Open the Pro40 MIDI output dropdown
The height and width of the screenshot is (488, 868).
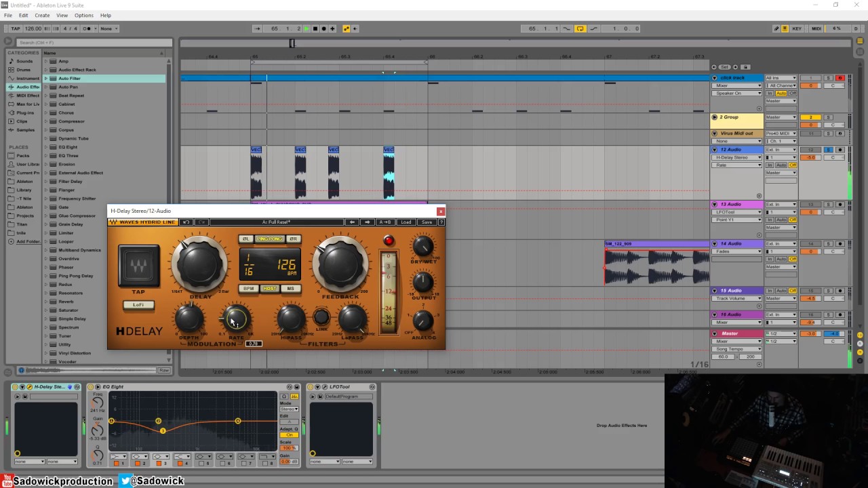(781, 134)
